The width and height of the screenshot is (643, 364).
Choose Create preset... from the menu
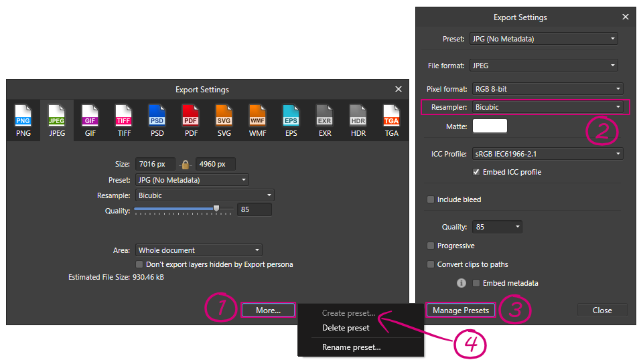click(348, 313)
